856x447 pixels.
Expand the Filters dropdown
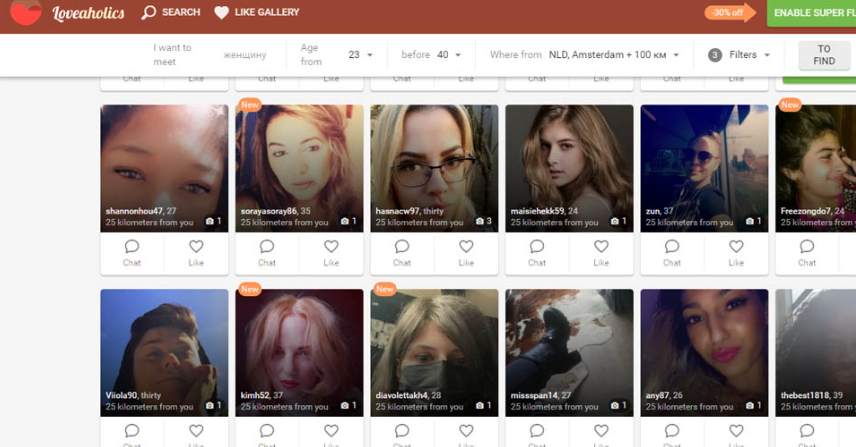(740, 55)
